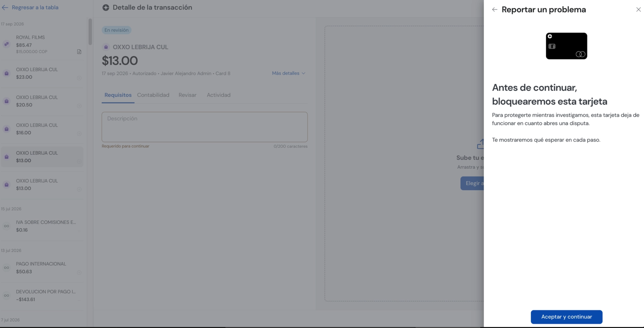644x328 pixels.
Task: Switch to Contabilidad tab
Action: (153, 95)
